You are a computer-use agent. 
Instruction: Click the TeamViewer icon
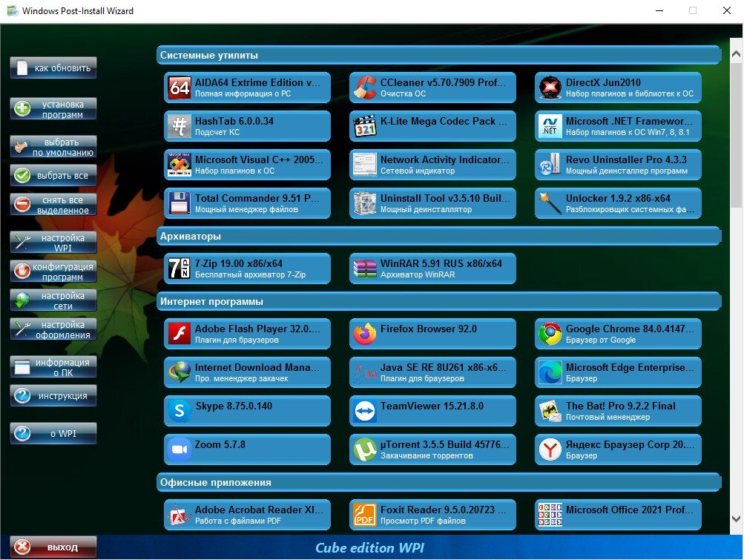pos(365,411)
